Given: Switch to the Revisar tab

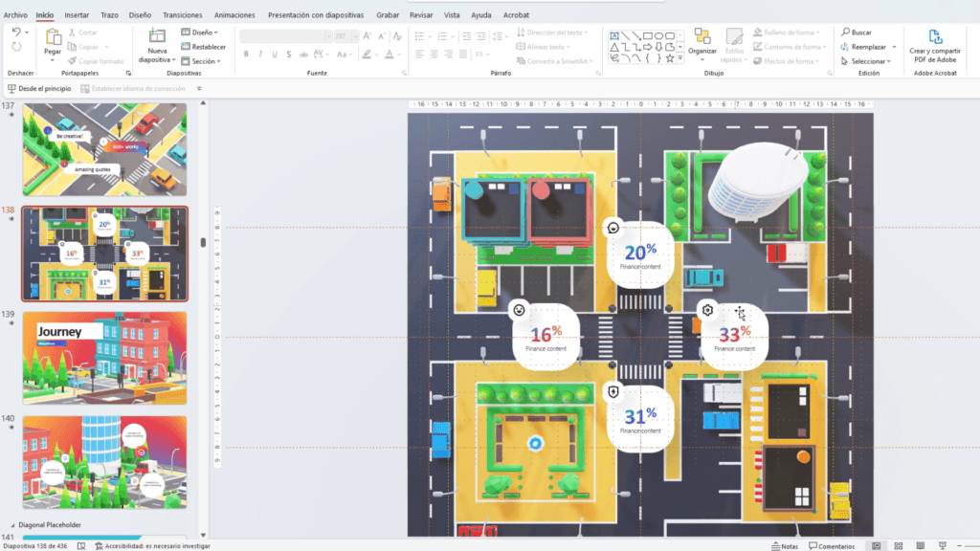Looking at the screenshot, I should (421, 15).
